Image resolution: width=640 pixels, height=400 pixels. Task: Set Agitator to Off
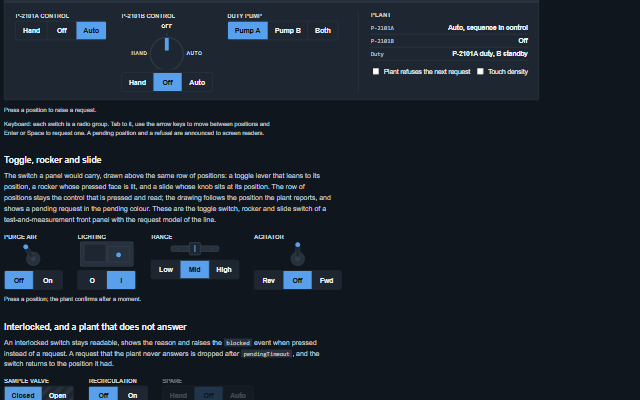pyautogui.click(x=297, y=280)
